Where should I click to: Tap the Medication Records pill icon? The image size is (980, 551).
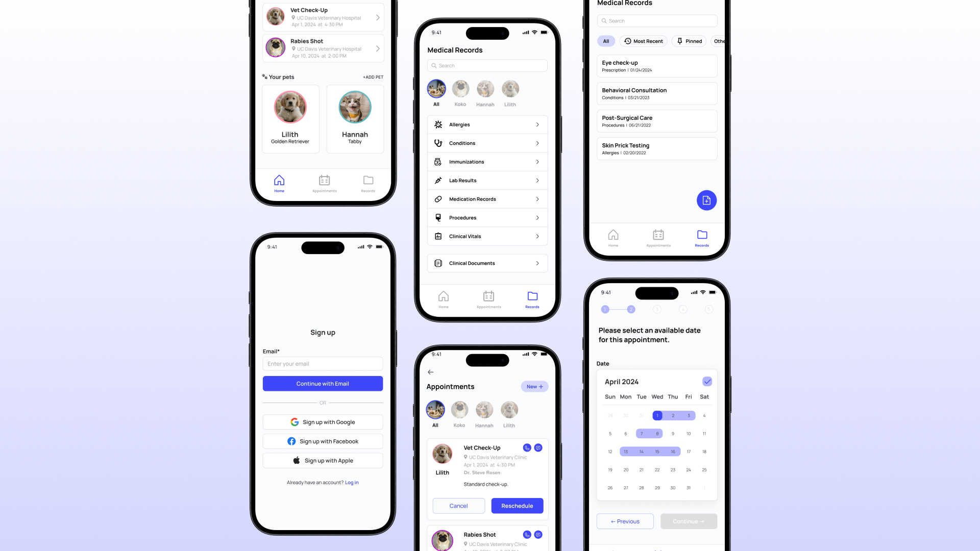pos(438,198)
